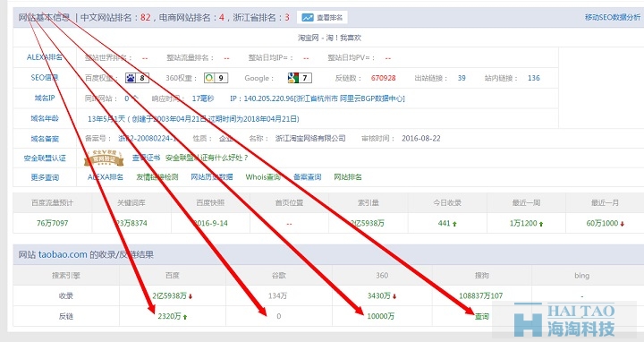644x342 pixels.
Task: Click Sogou 反链 查询 link
Action: (482, 316)
